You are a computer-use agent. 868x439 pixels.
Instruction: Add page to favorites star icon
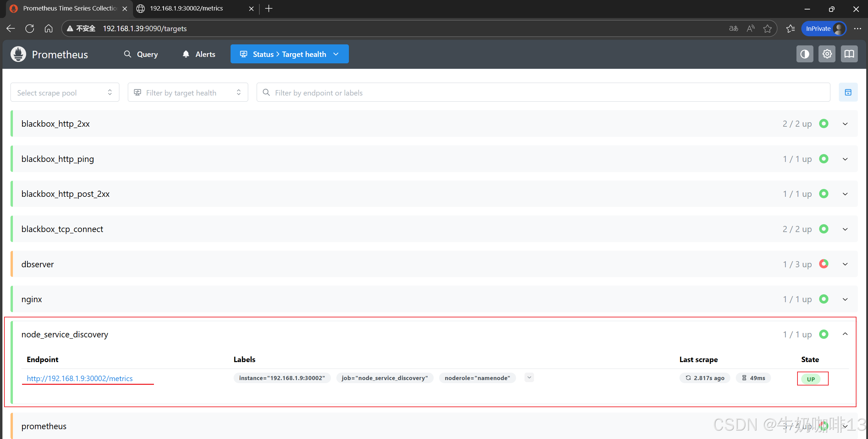[767, 28]
